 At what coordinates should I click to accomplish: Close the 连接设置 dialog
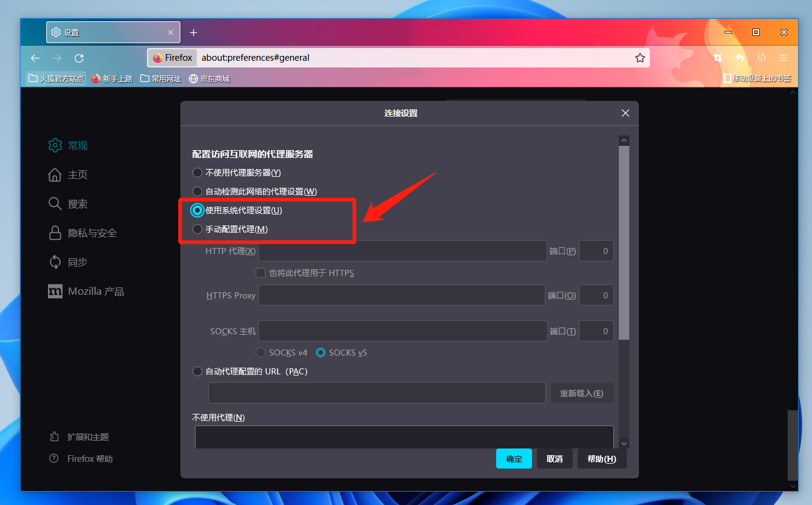[x=626, y=113]
